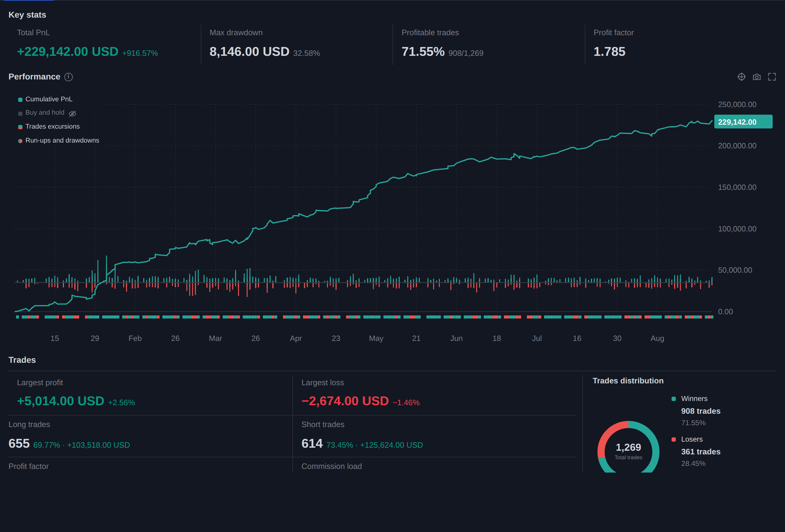The width and height of the screenshot is (785, 532).
Task: Click the Jul label on the time axis
Action: tap(537, 338)
